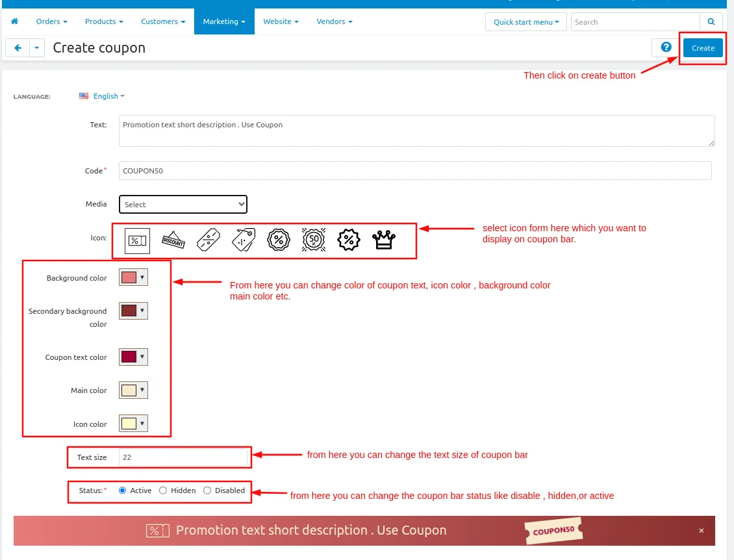Expand the Quick start menu

(x=526, y=22)
